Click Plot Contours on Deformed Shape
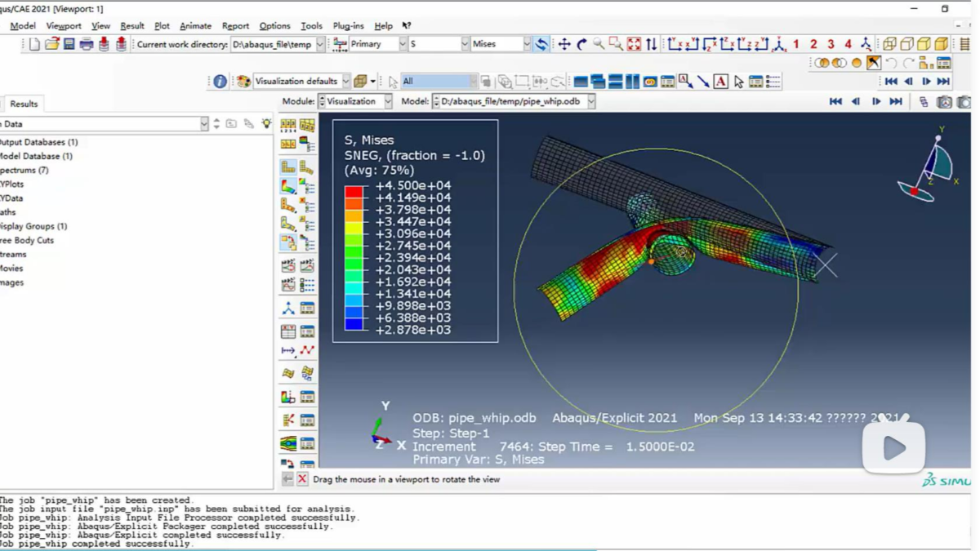 288,187
